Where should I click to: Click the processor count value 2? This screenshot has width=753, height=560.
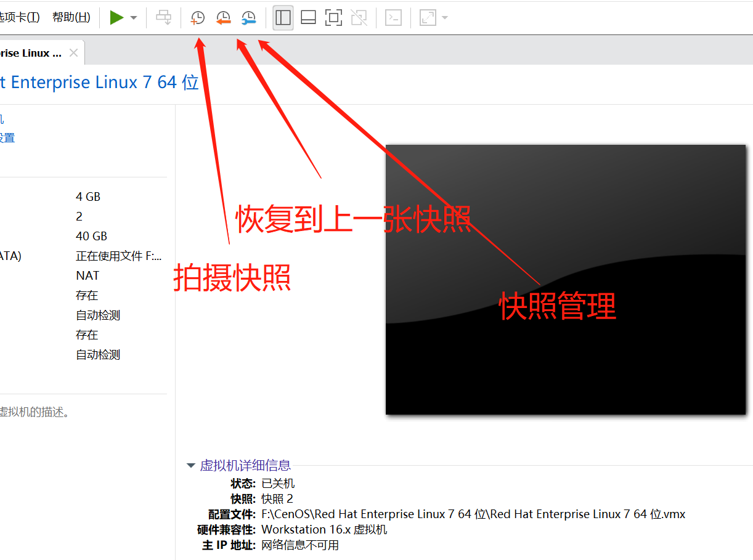(79, 216)
